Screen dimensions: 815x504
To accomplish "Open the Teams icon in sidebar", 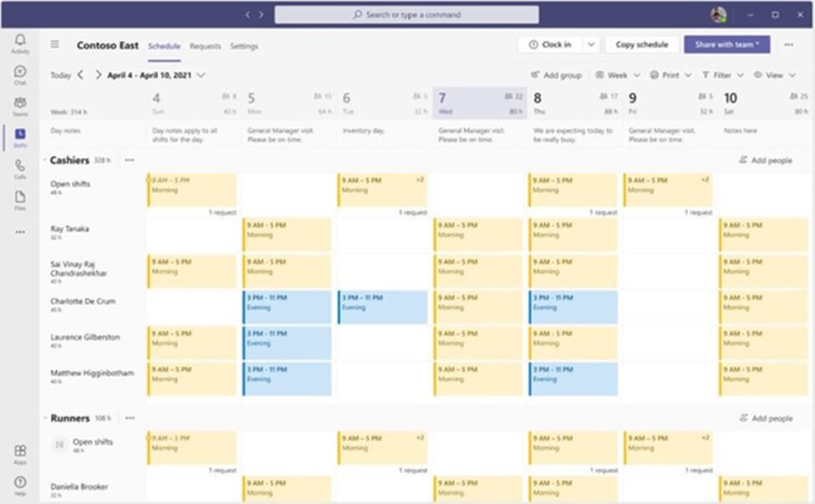I will 20,106.
